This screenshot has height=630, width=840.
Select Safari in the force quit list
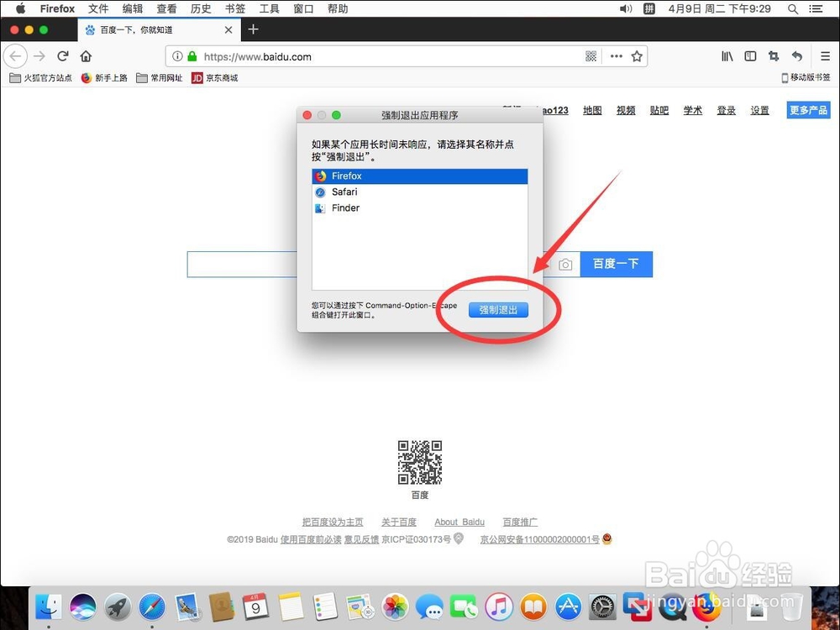(419, 192)
